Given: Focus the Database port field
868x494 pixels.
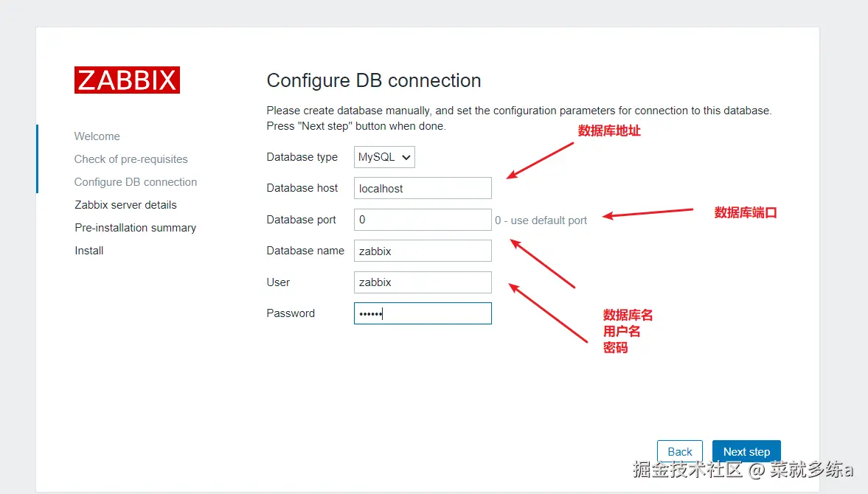Looking at the screenshot, I should pyautogui.click(x=423, y=220).
